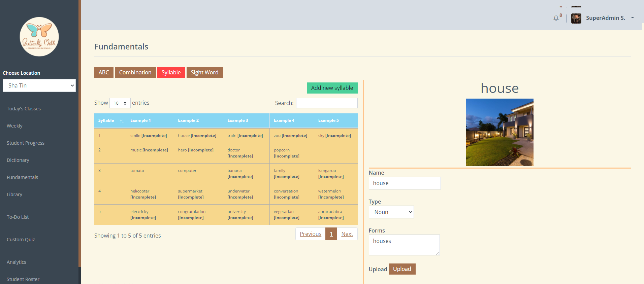
Task: Click the Butterfly Milk logo
Action: click(39, 37)
